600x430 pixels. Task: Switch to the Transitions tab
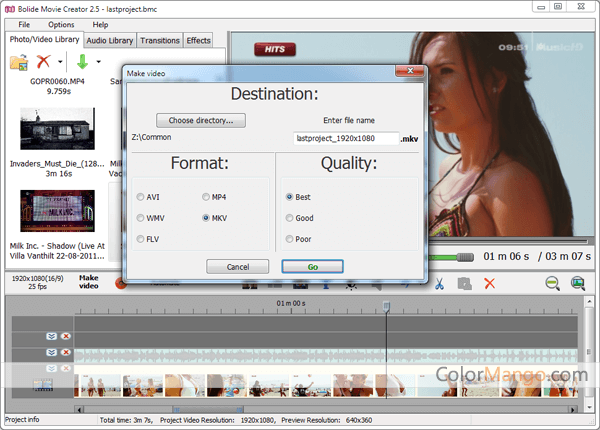160,41
